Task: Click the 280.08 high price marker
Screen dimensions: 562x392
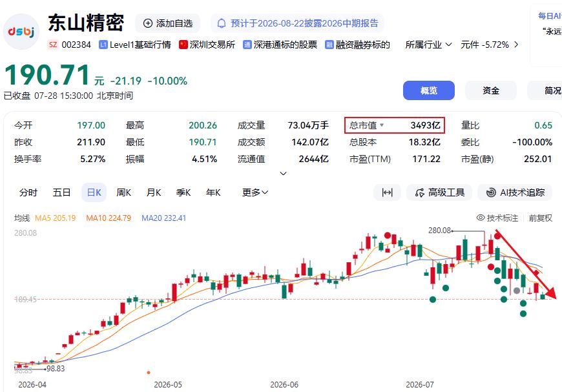Action: (439, 231)
